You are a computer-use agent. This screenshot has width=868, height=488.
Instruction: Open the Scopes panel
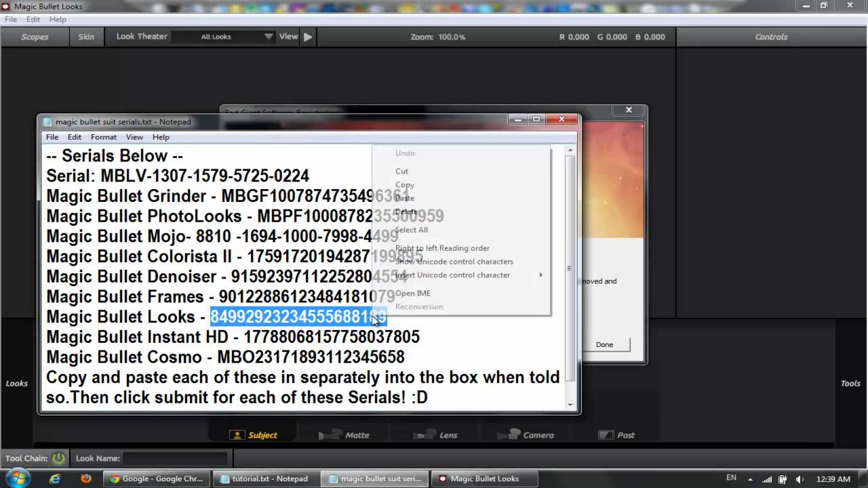[35, 37]
